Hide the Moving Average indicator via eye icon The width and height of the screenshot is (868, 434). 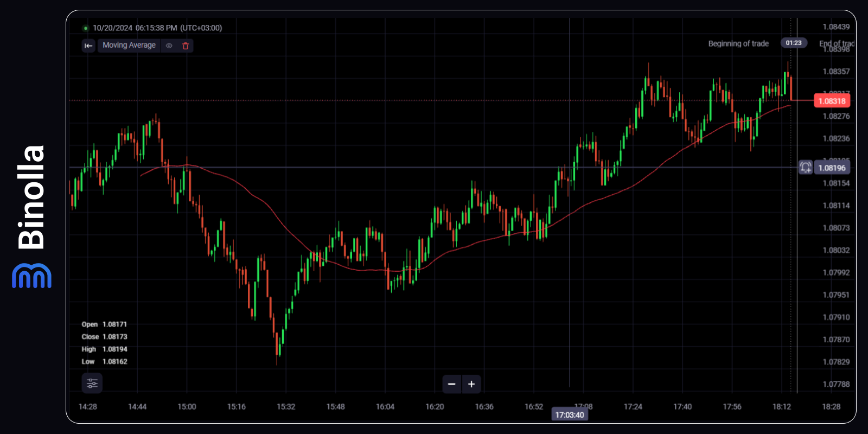click(x=169, y=46)
